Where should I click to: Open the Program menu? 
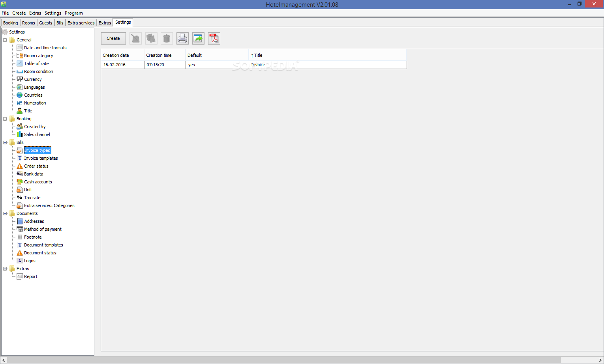(x=74, y=13)
